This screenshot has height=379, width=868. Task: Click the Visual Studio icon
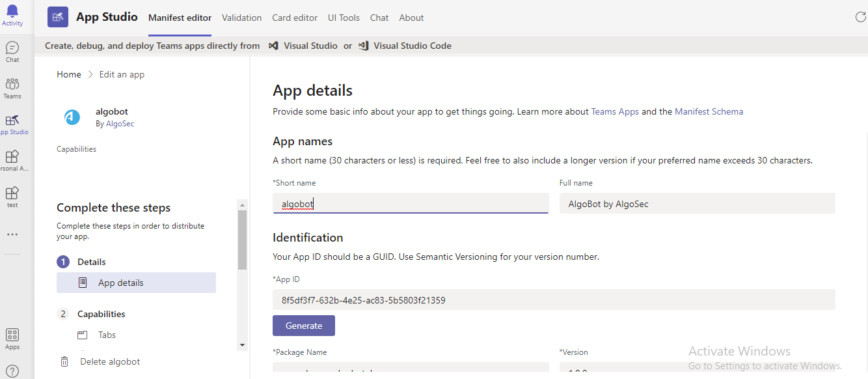(x=273, y=46)
